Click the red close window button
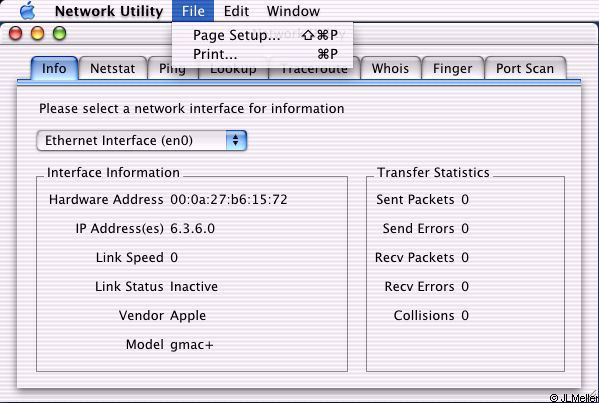Image resolution: width=599 pixels, height=403 pixels. pyautogui.click(x=16, y=33)
